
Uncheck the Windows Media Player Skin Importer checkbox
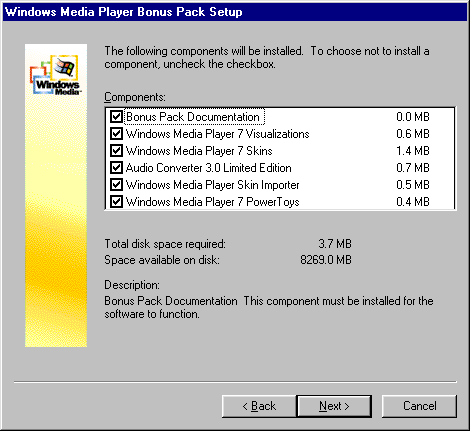coord(116,185)
